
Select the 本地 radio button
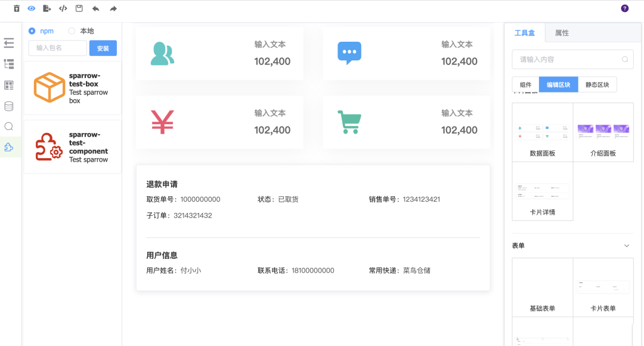tap(72, 31)
